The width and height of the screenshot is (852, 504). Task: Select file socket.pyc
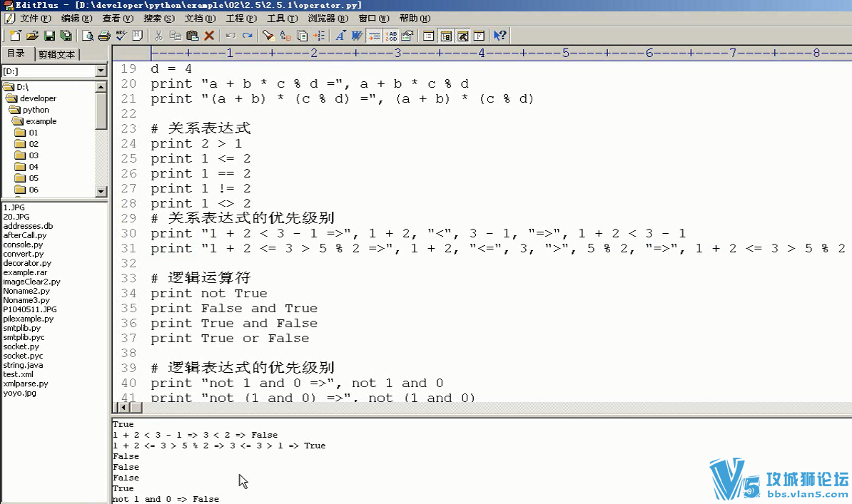click(23, 356)
